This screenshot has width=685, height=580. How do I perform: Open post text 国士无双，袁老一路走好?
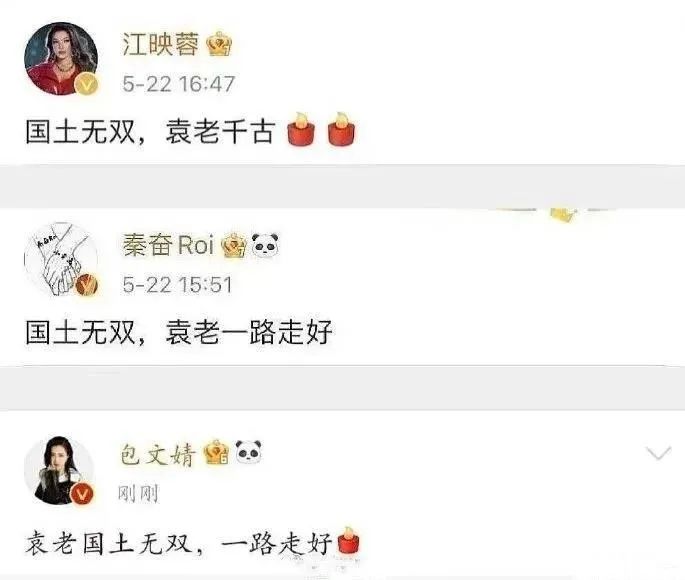click(179, 332)
